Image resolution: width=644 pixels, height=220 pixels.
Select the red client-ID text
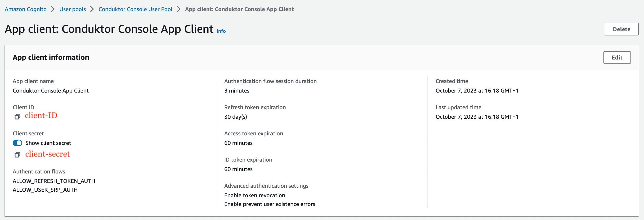point(41,115)
